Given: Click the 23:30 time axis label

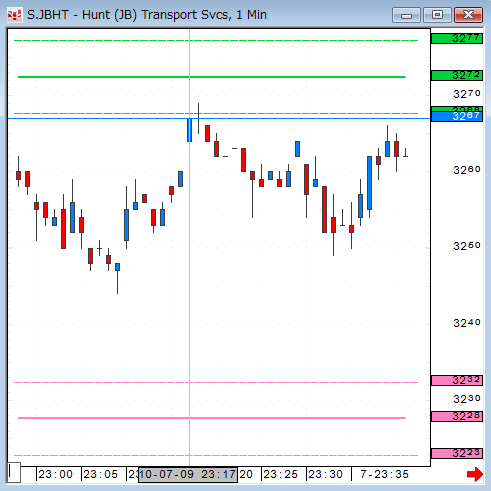Looking at the screenshot, I should pos(325,474).
